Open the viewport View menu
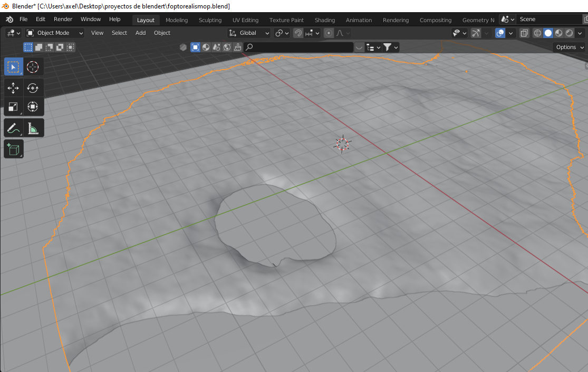 97,33
